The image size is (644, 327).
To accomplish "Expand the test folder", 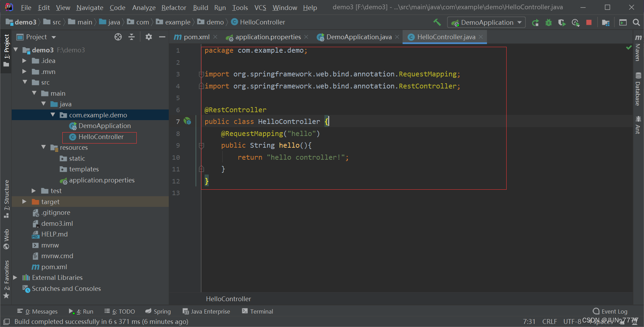I will pos(34,191).
